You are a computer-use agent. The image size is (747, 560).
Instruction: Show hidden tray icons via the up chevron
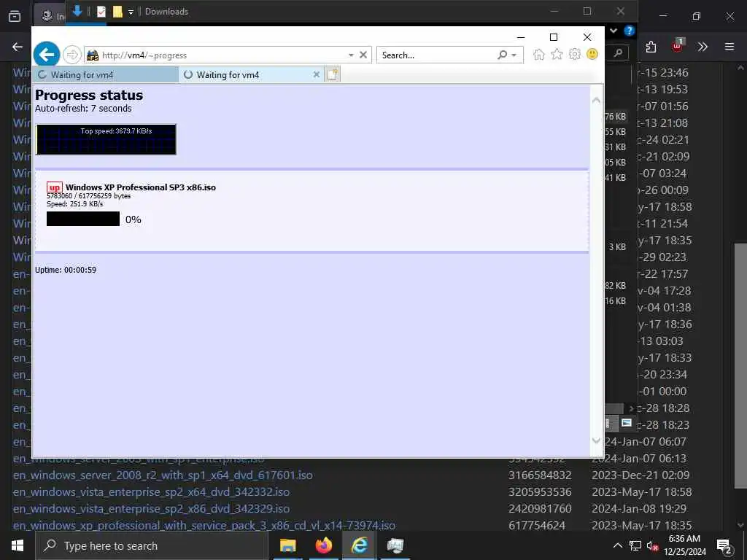pos(617,545)
